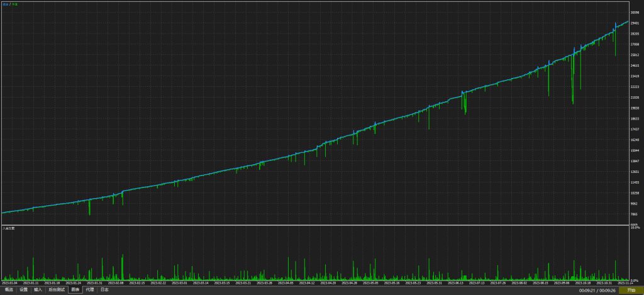Switch to the 代理 tab
The width and height of the screenshot is (644, 295).
(89, 290)
